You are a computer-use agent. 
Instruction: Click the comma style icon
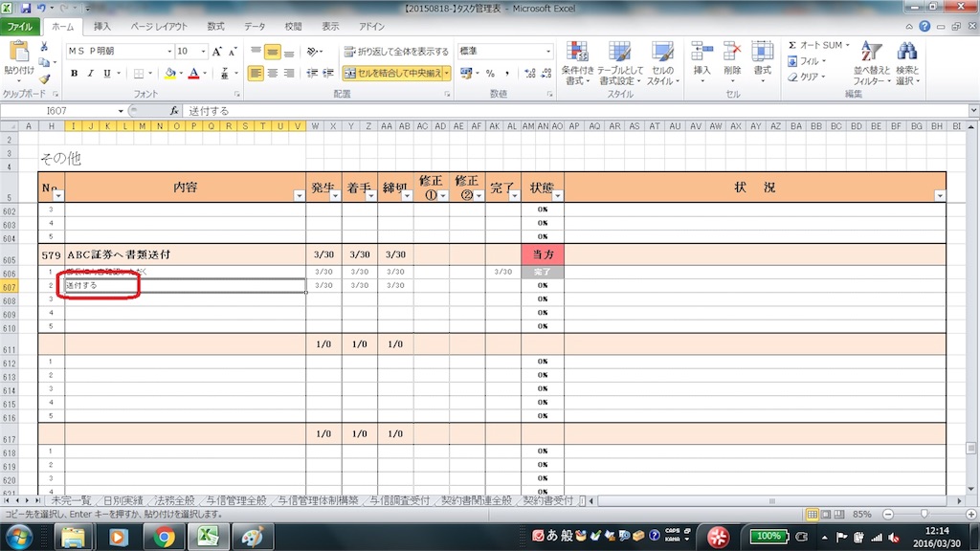507,73
